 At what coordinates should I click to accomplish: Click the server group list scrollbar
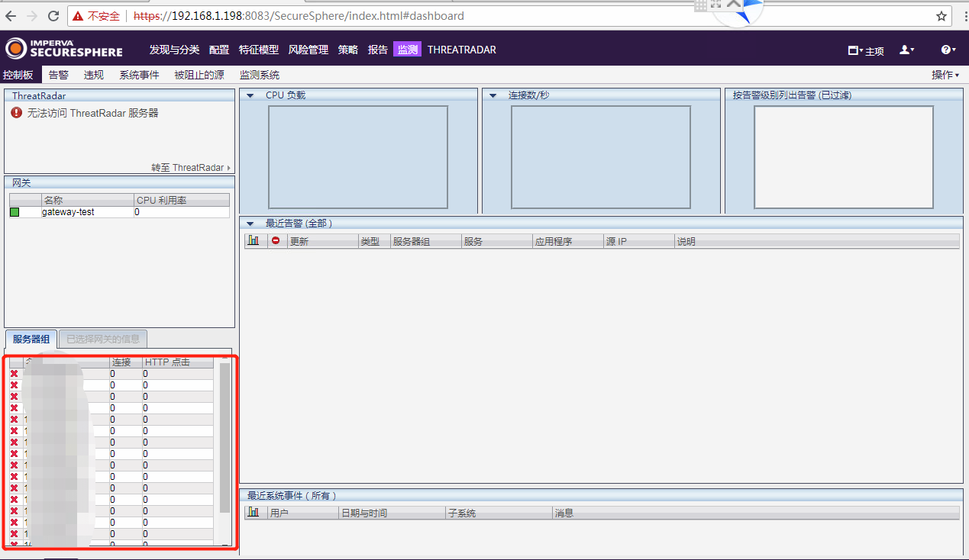[x=224, y=437]
